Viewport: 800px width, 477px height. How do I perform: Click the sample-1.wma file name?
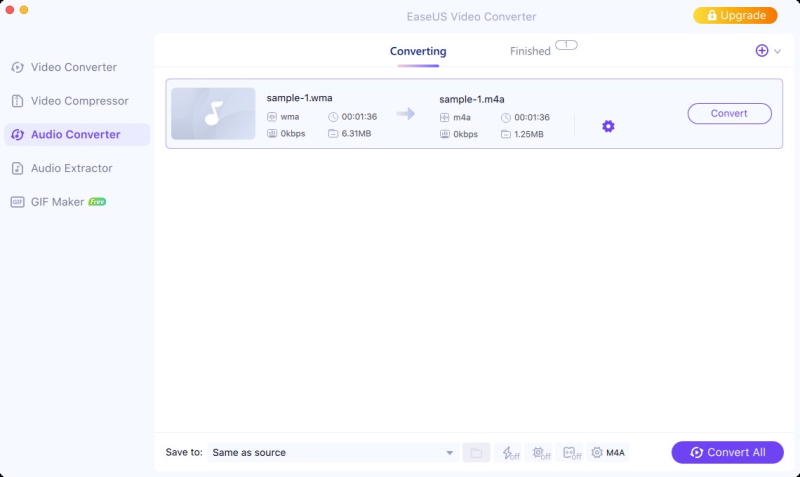coord(299,98)
